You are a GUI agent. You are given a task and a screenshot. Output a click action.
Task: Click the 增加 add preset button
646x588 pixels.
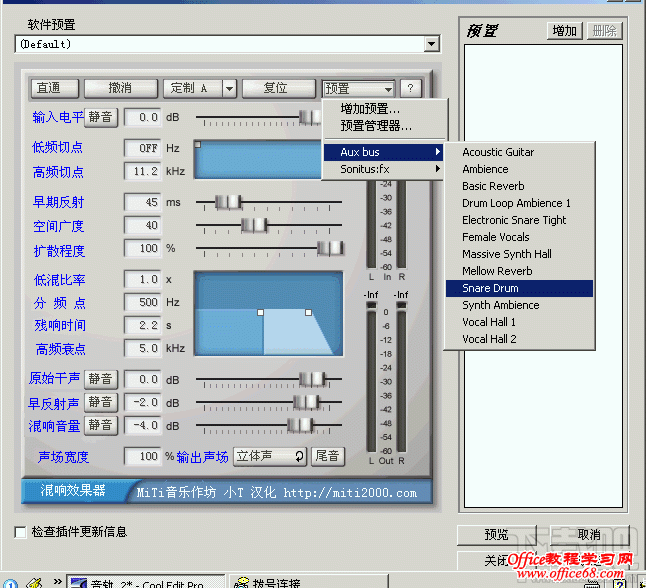click(564, 31)
